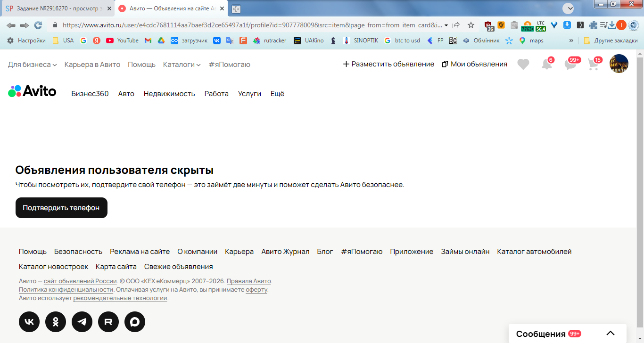Open 'Бизнес360' category
644x343 pixels.
coord(90,94)
